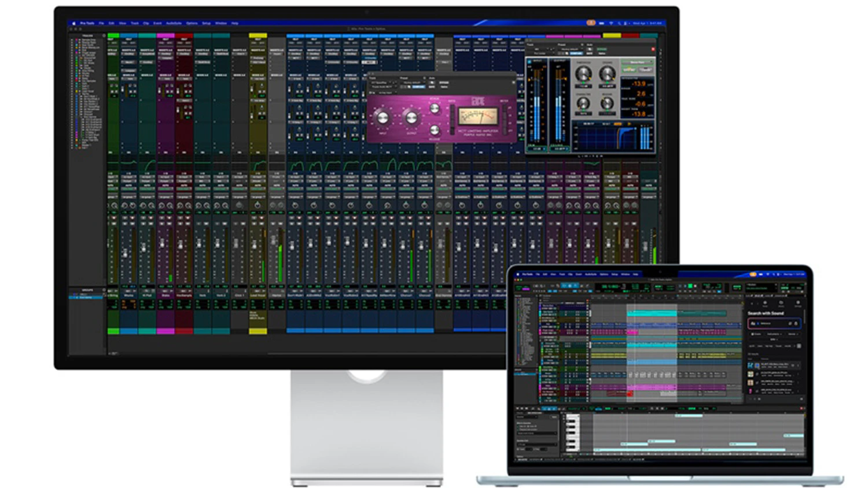Open the Setup menu on the laptop screen
Viewport: 868px width, 488px height.
coord(615,274)
